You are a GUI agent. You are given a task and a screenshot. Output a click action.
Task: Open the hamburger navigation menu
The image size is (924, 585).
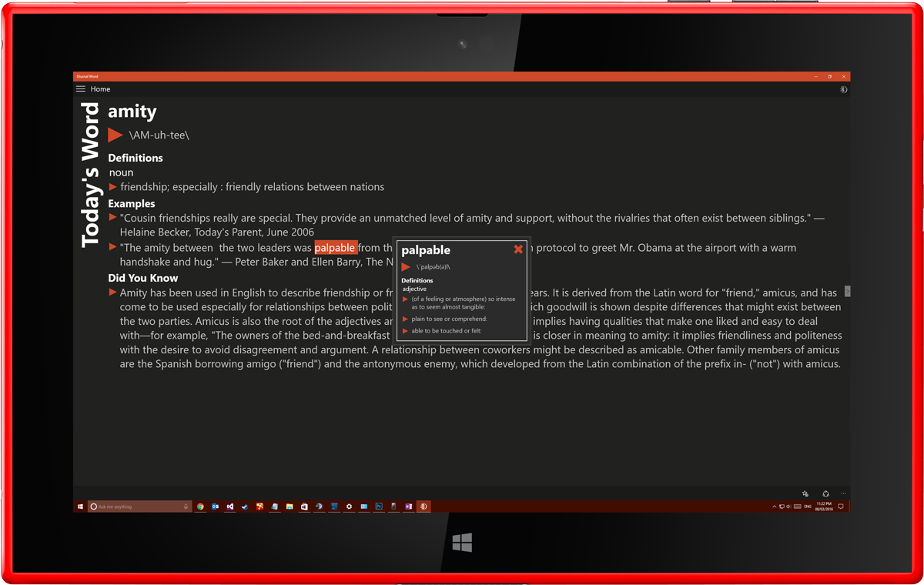(81, 89)
